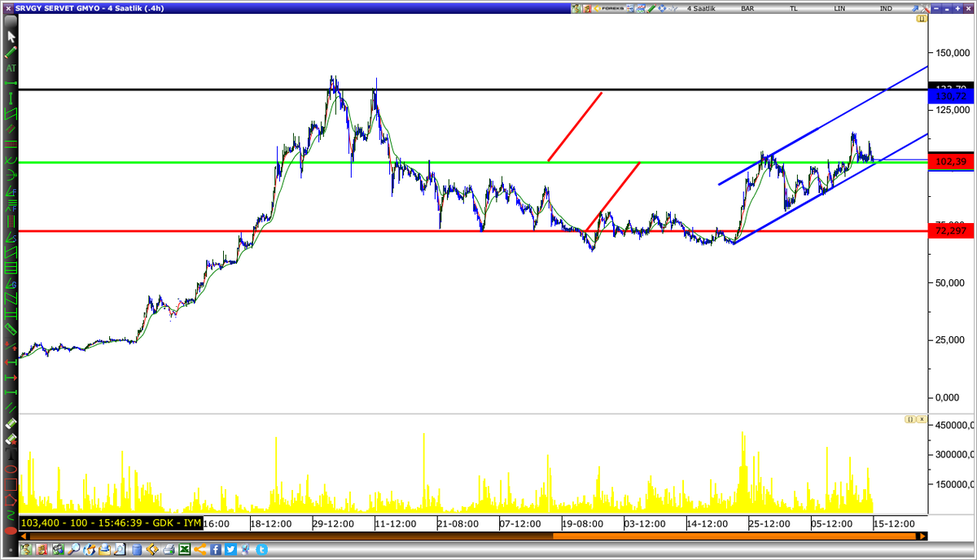
Task: Open the BAR chart type selector
Action: (x=747, y=8)
